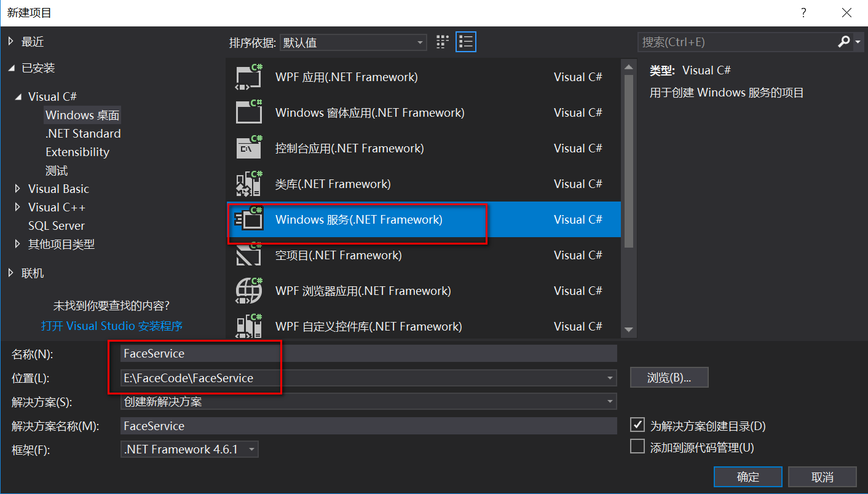Screen dimensions: 868x494
Task: Click the WPF 自定义控件库 template icon
Action: pyautogui.click(x=250, y=326)
